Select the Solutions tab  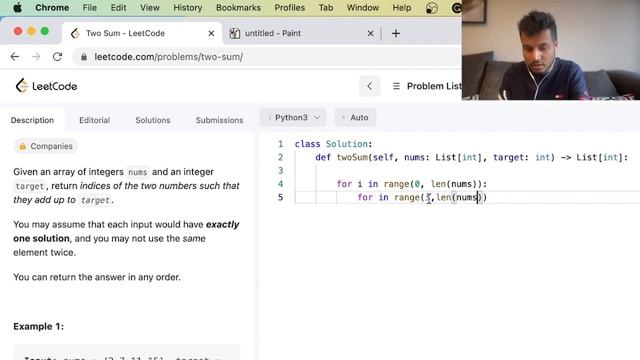(x=153, y=120)
